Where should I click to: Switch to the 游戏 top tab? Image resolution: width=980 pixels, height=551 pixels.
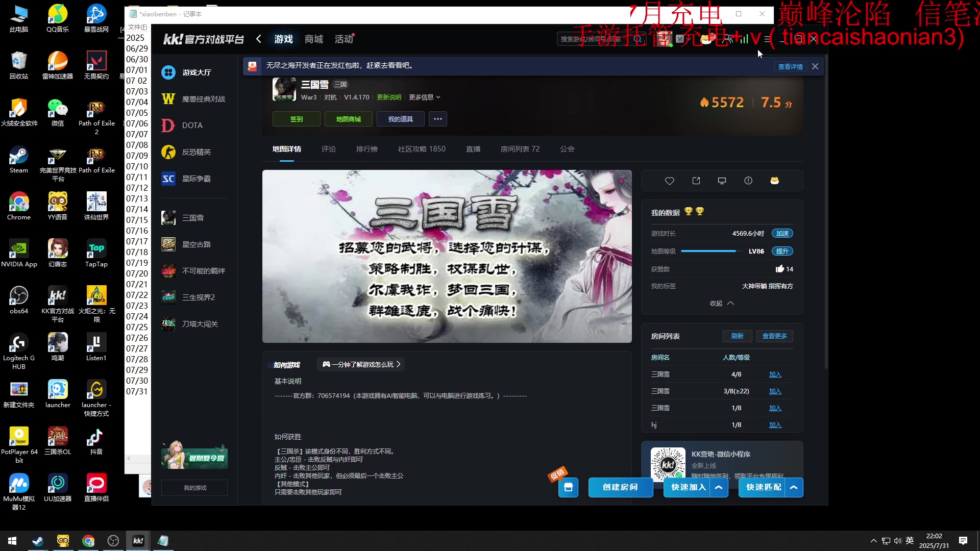pyautogui.click(x=284, y=39)
